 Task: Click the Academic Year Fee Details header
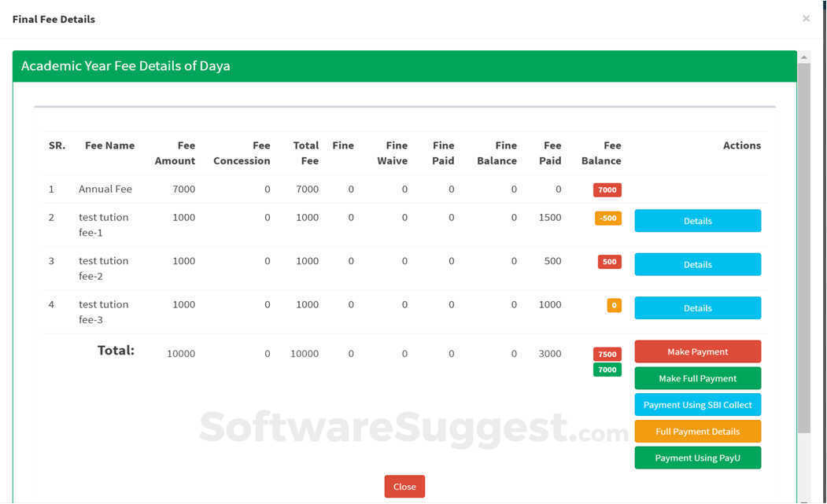124,66
